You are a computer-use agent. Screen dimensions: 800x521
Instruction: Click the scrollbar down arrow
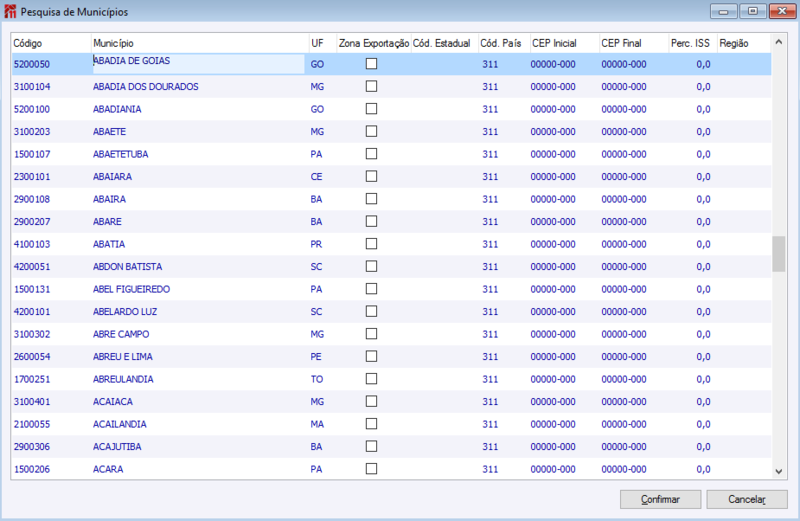pyautogui.click(x=779, y=471)
